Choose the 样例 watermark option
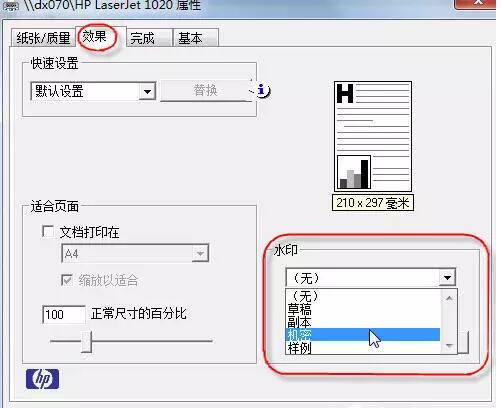Viewport: 501px width, 408px height. [x=363, y=347]
